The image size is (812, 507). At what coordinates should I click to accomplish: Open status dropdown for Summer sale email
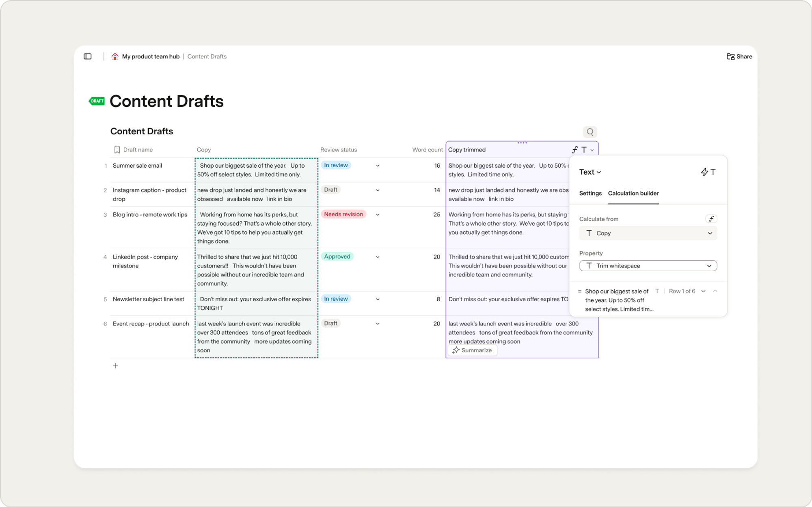pyautogui.click(x=378, y=166)
